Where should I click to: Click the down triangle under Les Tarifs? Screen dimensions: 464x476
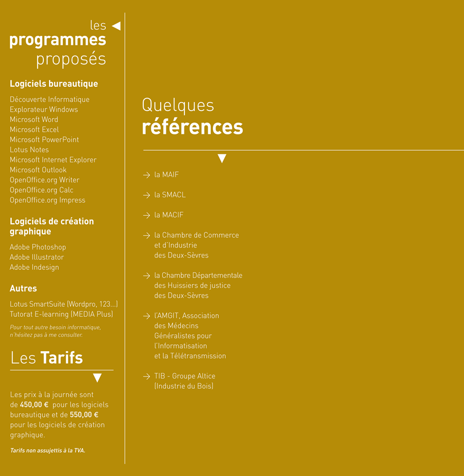pyautogui.click(x=97, y=378)
